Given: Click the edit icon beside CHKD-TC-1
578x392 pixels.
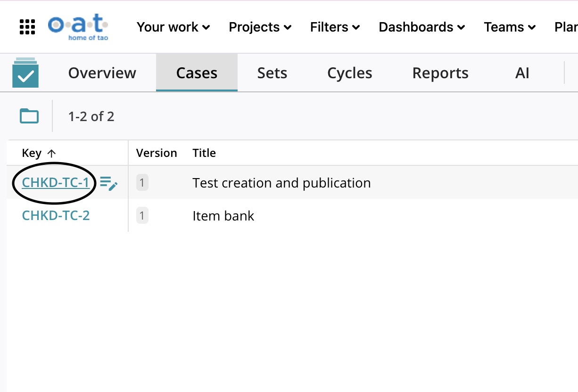Looking at the screenshot, I should click(x=109, y=183).
